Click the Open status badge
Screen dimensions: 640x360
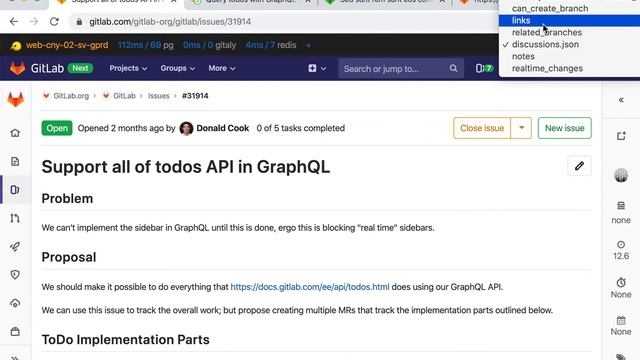tap(57, 128)
